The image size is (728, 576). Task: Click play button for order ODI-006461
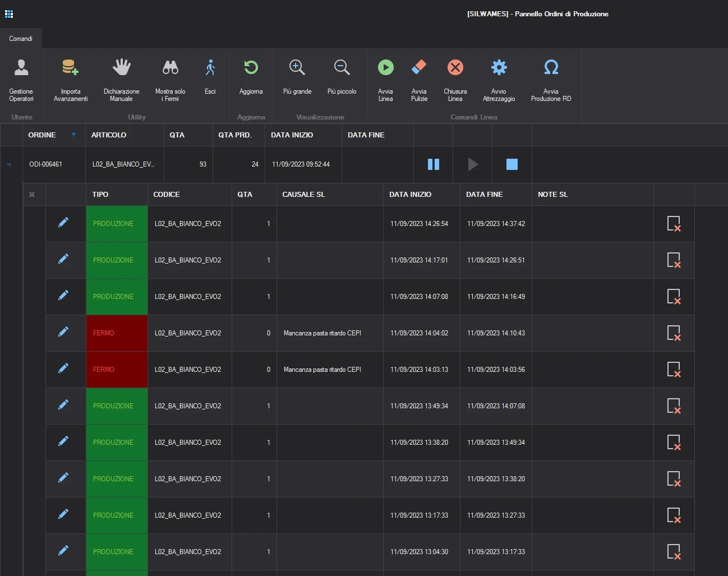pyautogui.click(x=473, y=164)
